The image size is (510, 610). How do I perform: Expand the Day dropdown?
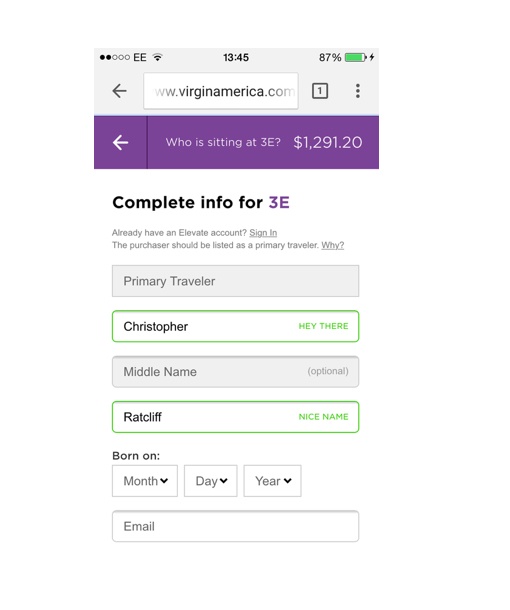coord(210,481)
